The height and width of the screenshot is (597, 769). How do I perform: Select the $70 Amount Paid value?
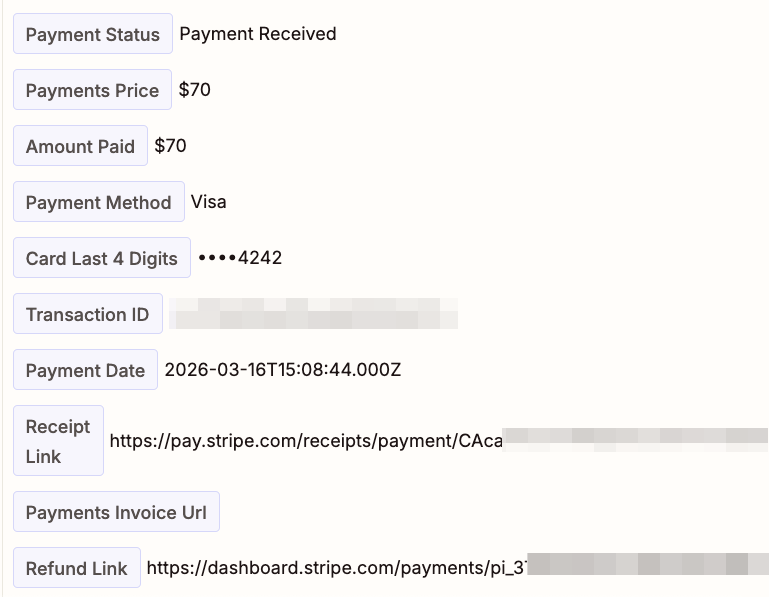pyautogui.click(x=170, y=146)
